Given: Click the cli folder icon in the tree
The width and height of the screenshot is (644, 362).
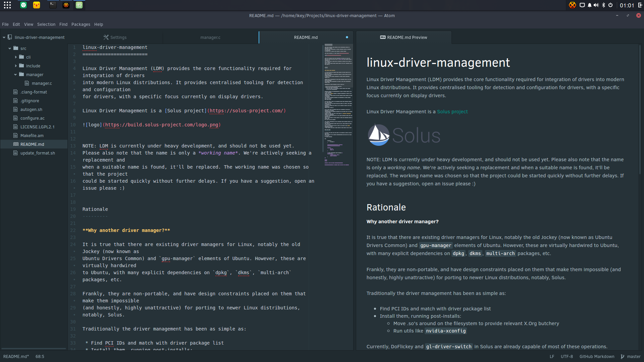Looking at the screenshot, I should click(x=21, y=57).
